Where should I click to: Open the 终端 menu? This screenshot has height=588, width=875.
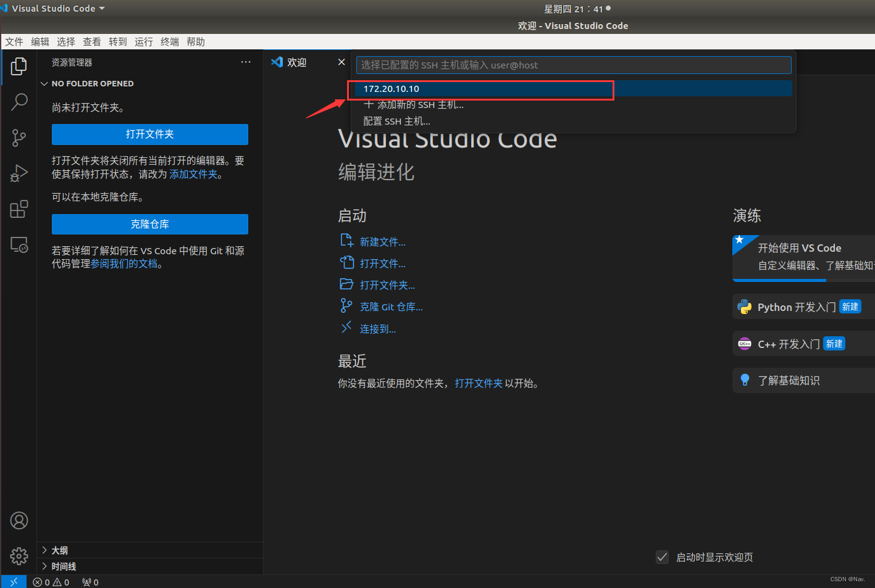(170, 42)
